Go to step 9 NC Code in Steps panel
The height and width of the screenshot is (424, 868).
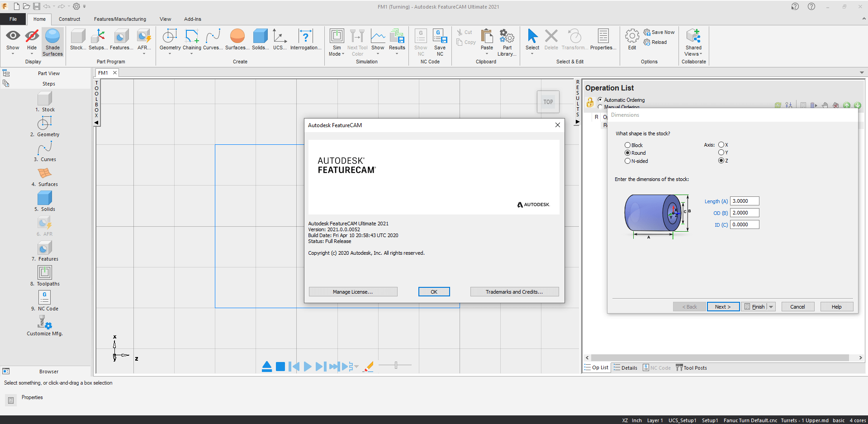pyautogui.click(x=45, y=301)
